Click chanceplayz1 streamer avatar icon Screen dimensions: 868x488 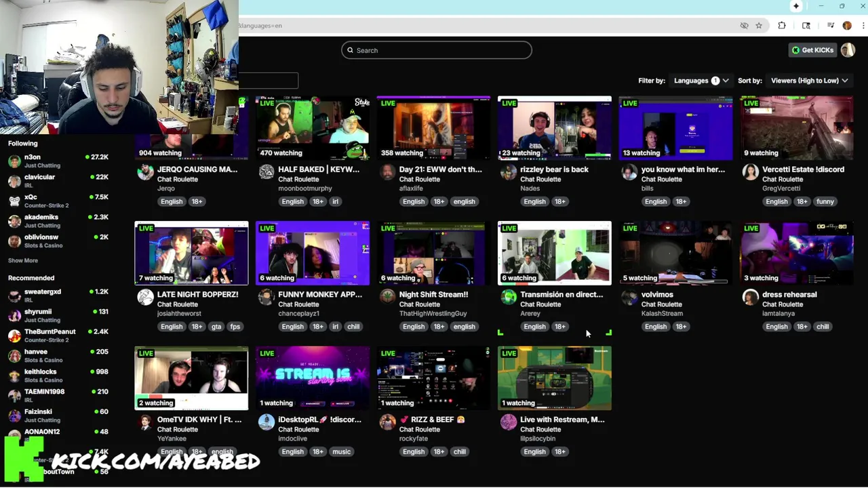pos(267,297)
